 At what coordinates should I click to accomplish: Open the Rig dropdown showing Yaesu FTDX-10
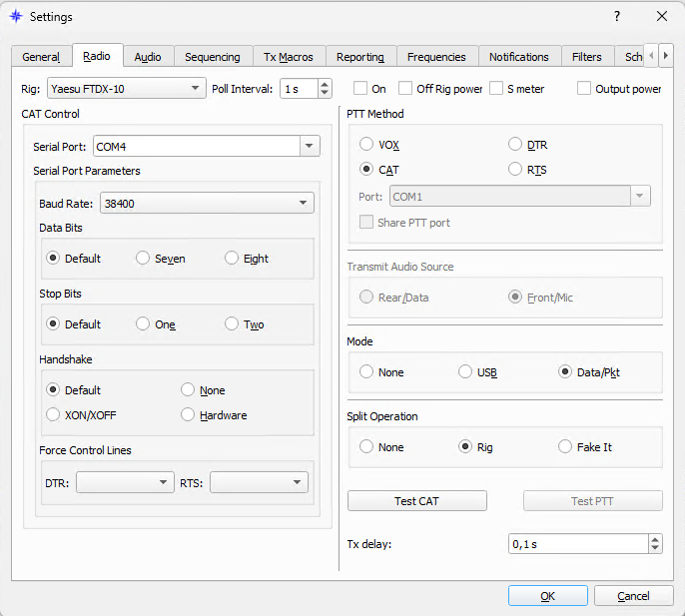pyautogui.click(x=126, y=89)
